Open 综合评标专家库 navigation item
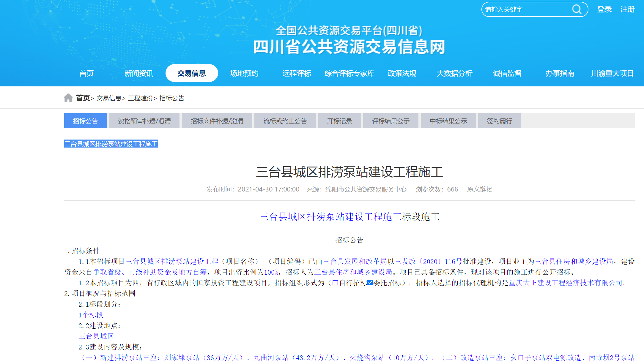Viewport: 644px width, 364px height. (x=349, y=73)
